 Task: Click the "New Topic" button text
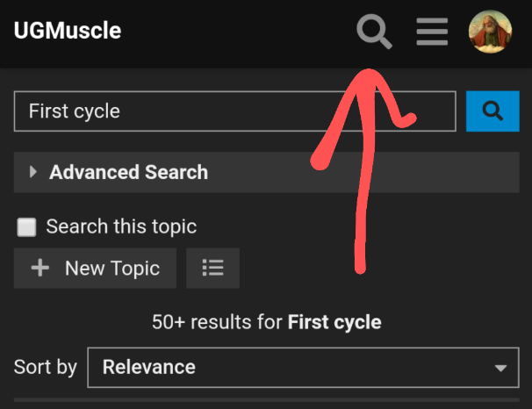(x=112, y=269)
